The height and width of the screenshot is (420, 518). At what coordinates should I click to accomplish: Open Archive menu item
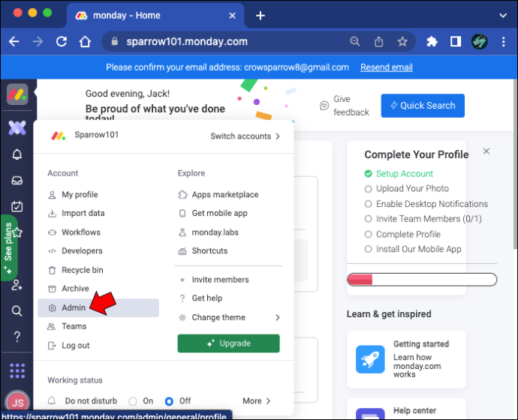(98, 289)
